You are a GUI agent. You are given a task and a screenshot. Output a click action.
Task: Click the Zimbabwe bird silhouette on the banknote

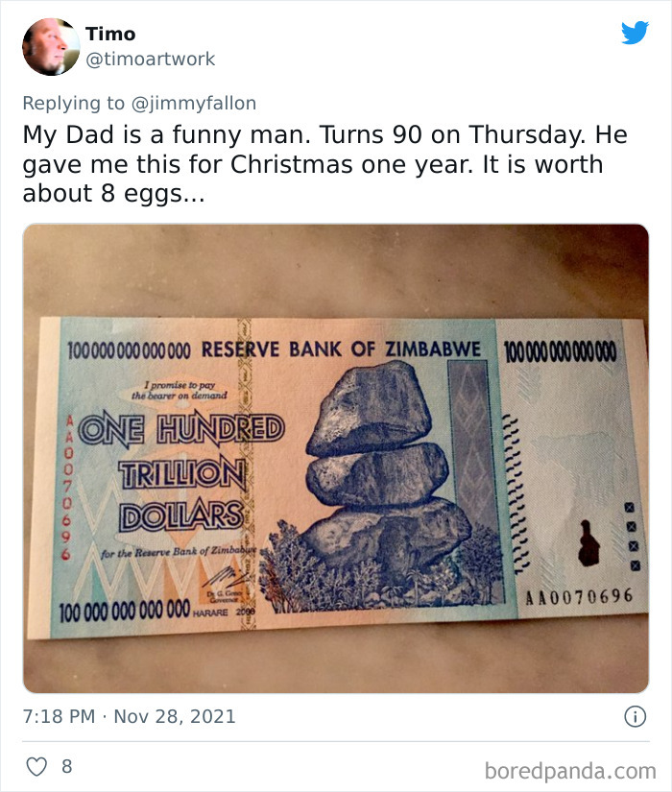pyautogui.click(x=588, y=542)
